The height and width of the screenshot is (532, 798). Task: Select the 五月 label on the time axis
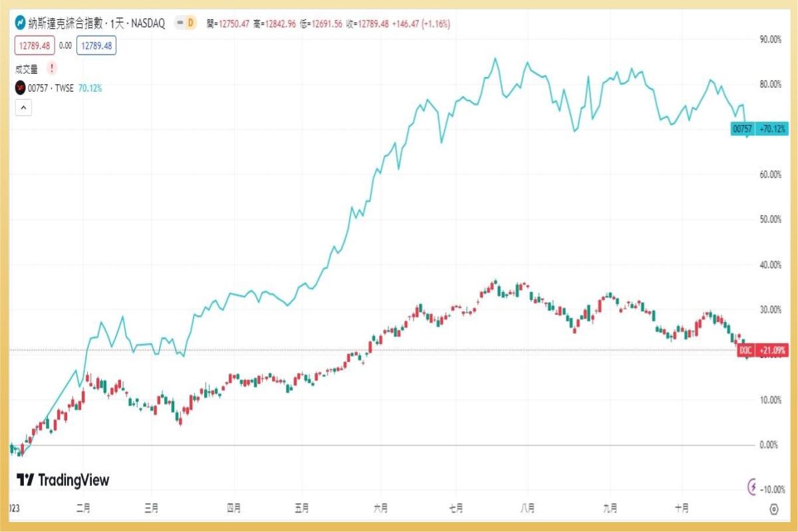(x=303, y=507)
